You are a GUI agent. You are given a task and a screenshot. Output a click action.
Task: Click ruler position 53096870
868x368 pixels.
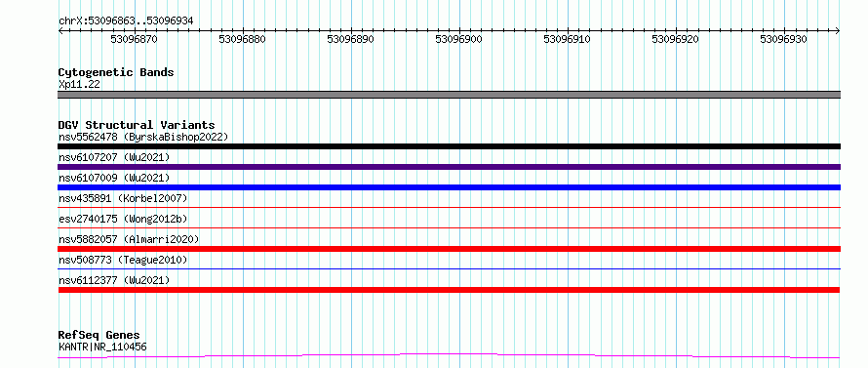[134, 39]
